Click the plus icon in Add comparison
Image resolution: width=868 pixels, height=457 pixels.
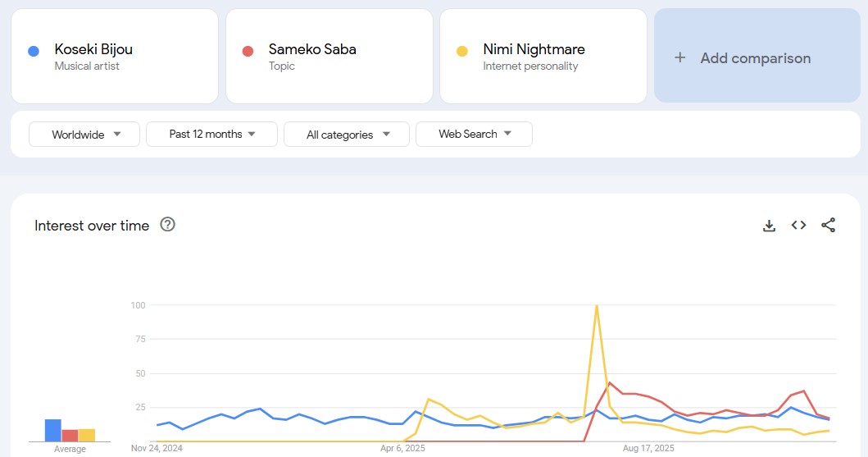(x=679, y=58)
